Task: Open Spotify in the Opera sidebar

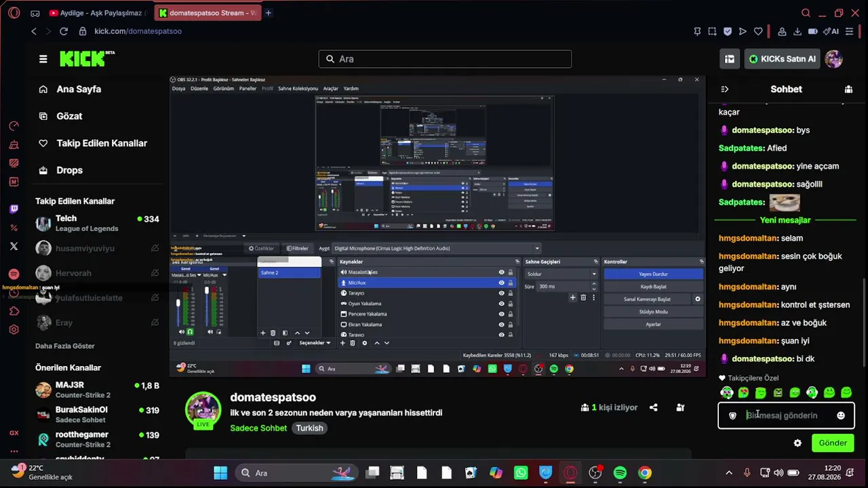Action: [14, 274]
